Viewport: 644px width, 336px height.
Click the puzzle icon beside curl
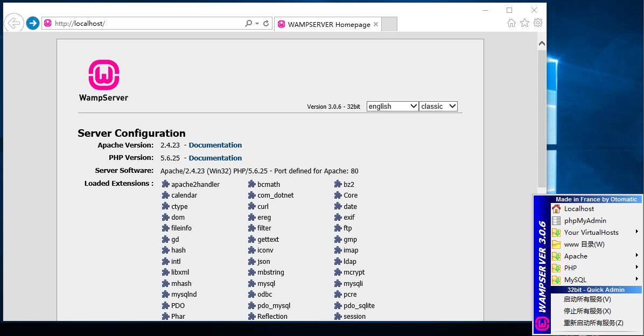click(252, 206)
